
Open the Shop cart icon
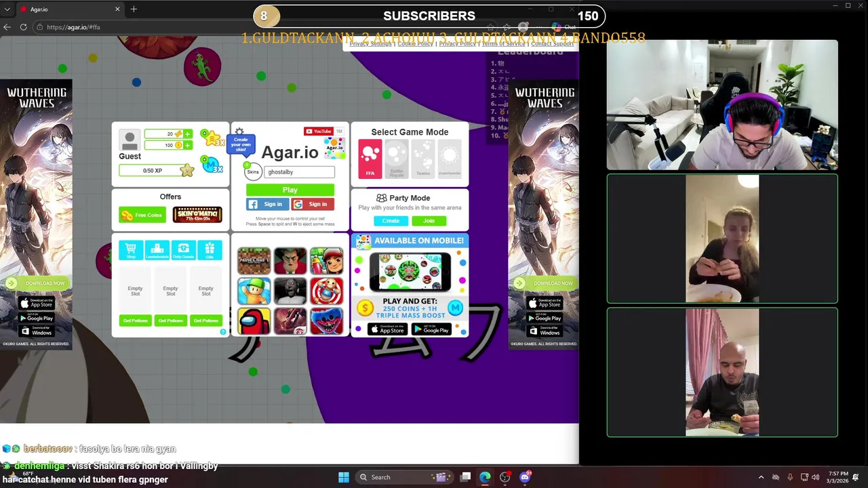click(x=131, y=250)
